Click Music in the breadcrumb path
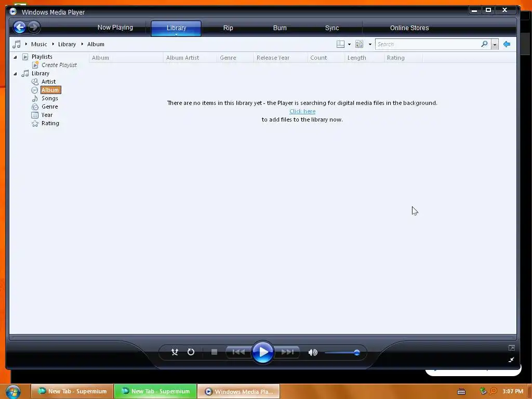Screen dimensions: 532x399 39,44
